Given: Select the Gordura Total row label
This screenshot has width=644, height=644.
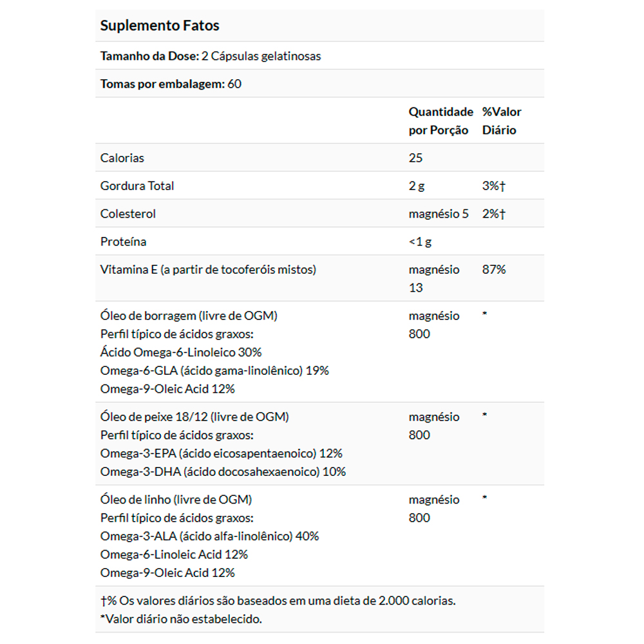Looking at the screenshot, I should click(137, 185).
